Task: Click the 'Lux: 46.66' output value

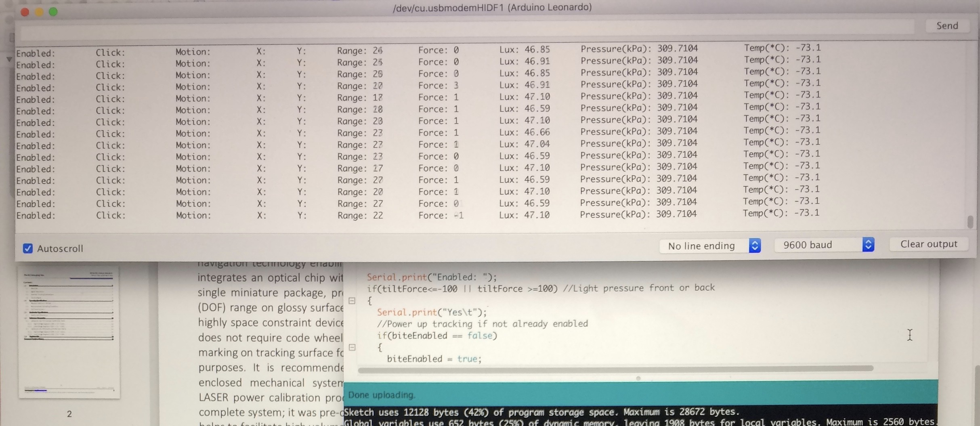Action: click(x=525, y=132)
